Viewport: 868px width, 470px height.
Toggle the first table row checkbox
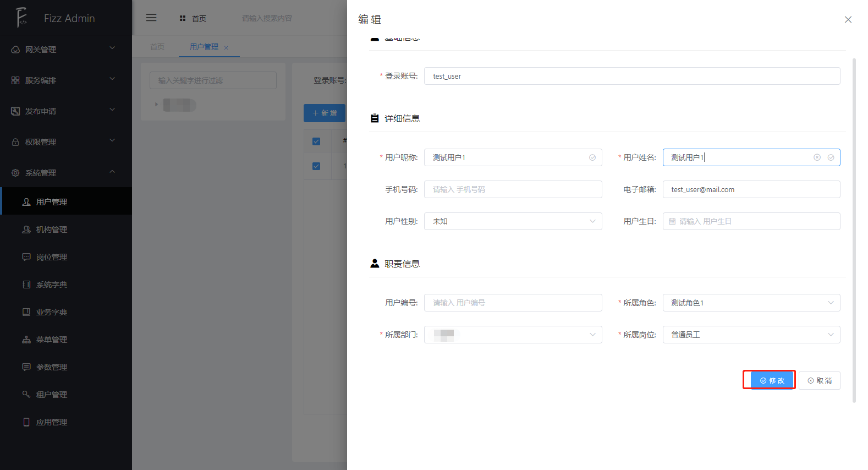coord(316,166)
